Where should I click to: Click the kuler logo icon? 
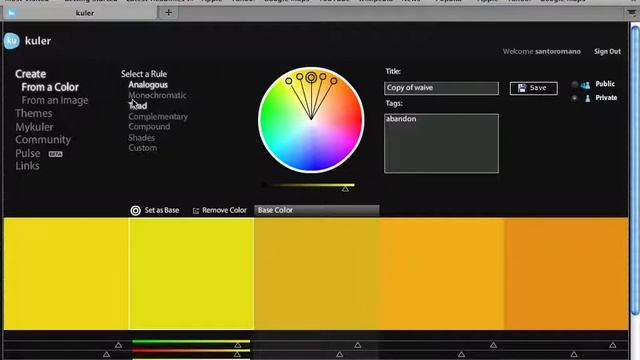[11, 41]
